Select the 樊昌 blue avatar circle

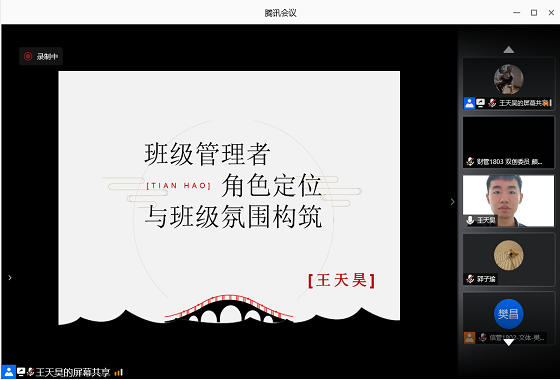pos(509,314)
